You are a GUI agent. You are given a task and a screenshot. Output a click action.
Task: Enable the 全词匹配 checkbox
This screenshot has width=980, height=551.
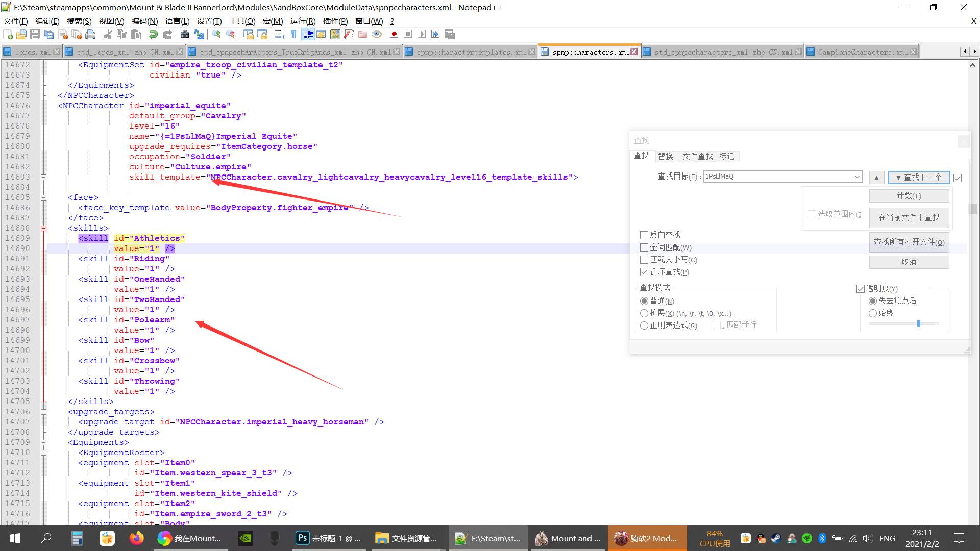click(x=644, y=247)
